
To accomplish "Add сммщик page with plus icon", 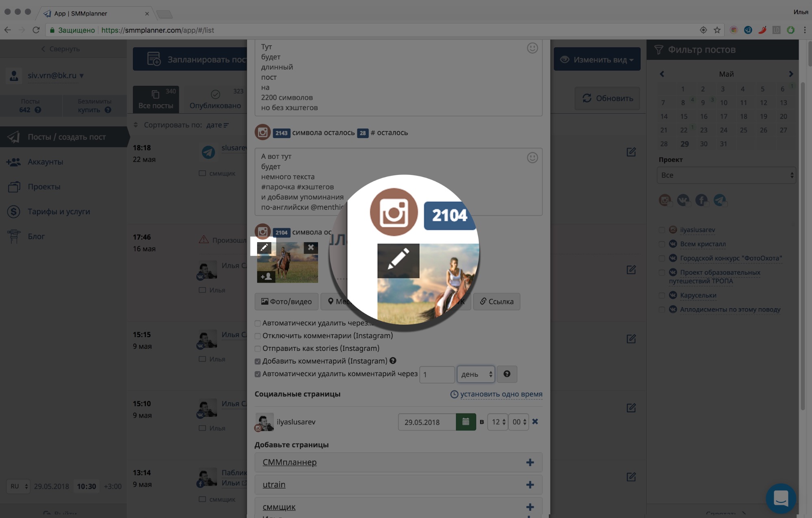I will (x=530, y=507).
